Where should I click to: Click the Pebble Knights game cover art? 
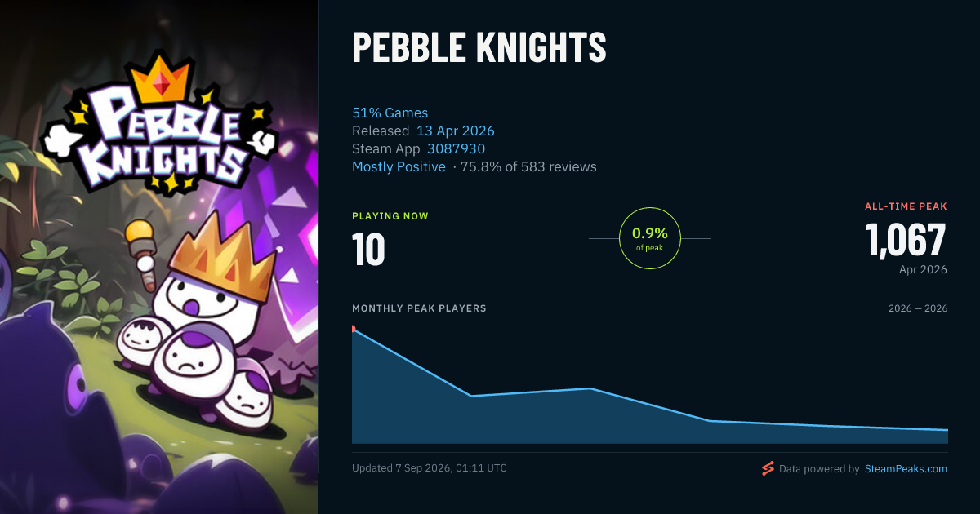(159, 257)
